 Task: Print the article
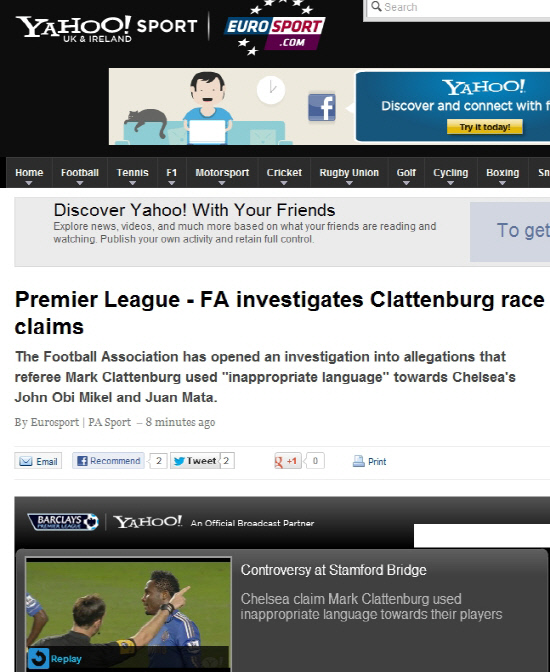pos(370,462)
